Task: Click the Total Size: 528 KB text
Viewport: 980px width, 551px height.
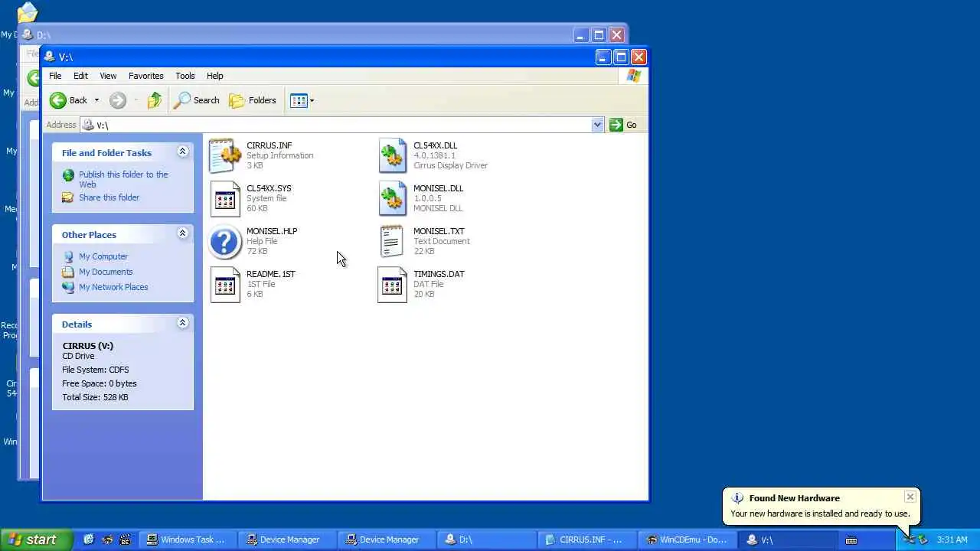Action: (x=95, y=397)
